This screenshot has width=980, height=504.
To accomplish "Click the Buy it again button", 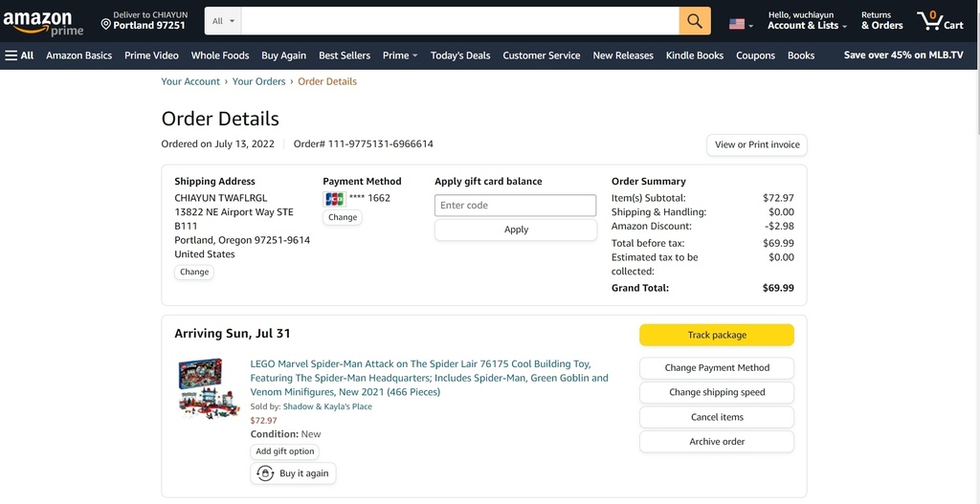I will tap(293, 473).
